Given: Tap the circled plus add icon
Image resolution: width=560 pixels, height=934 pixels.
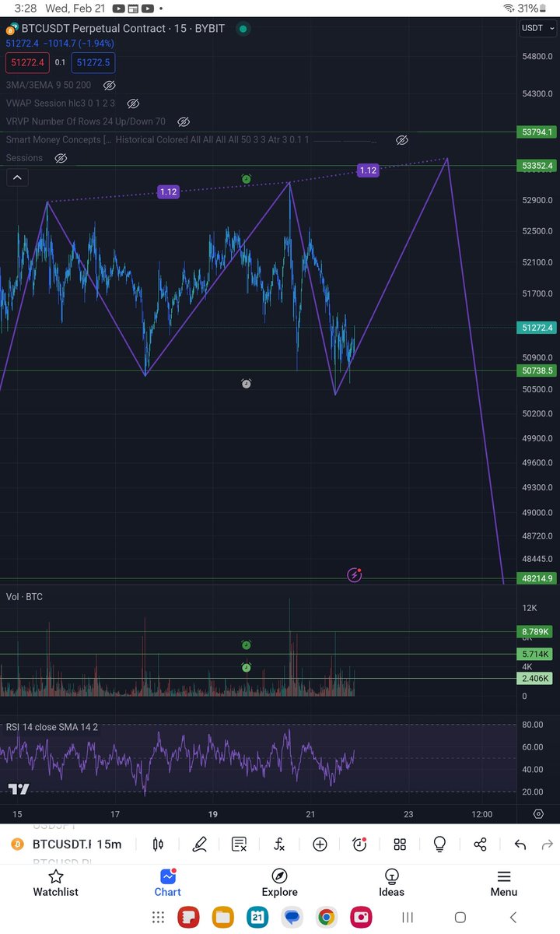Looking at the screenshot, I should pos(320,844).
